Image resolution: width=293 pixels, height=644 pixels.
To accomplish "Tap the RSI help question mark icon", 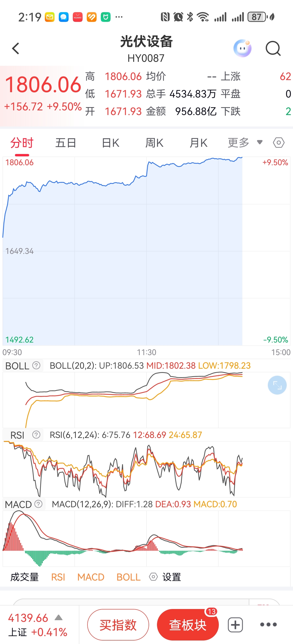I will 36,435.
